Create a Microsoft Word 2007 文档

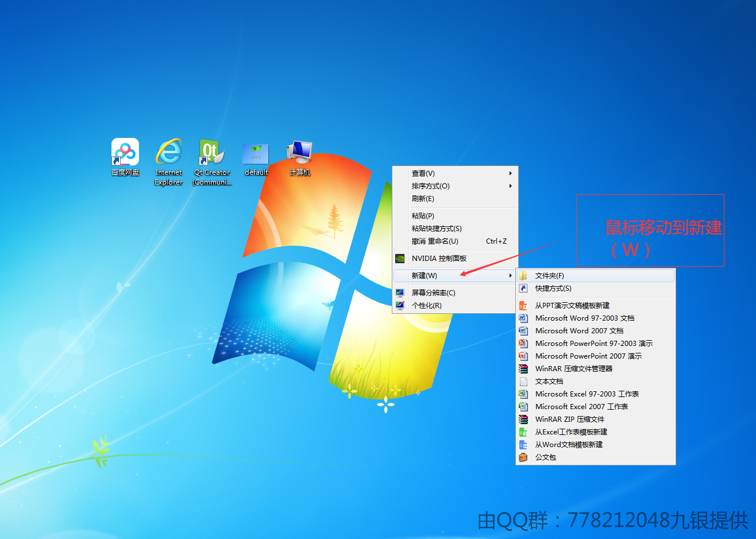coord(596,331)
